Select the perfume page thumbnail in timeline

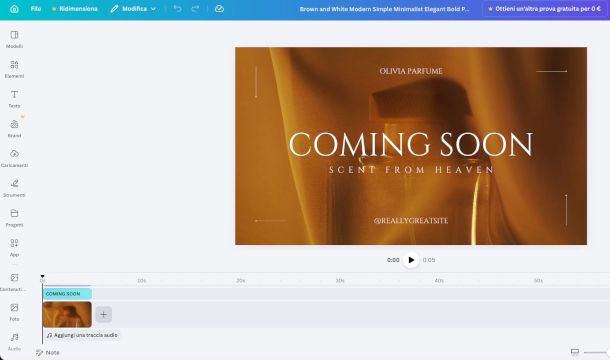point(67,314)
